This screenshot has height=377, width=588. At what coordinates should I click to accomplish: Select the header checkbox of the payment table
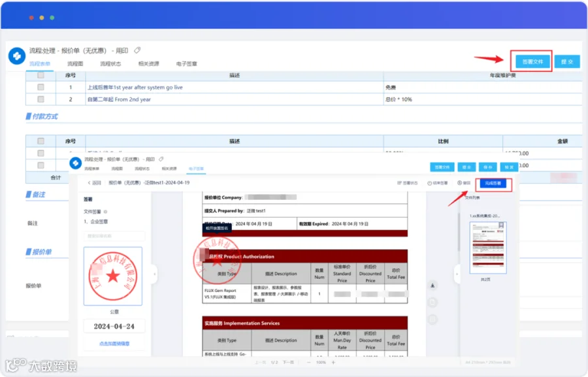click(x=41, y=141)
